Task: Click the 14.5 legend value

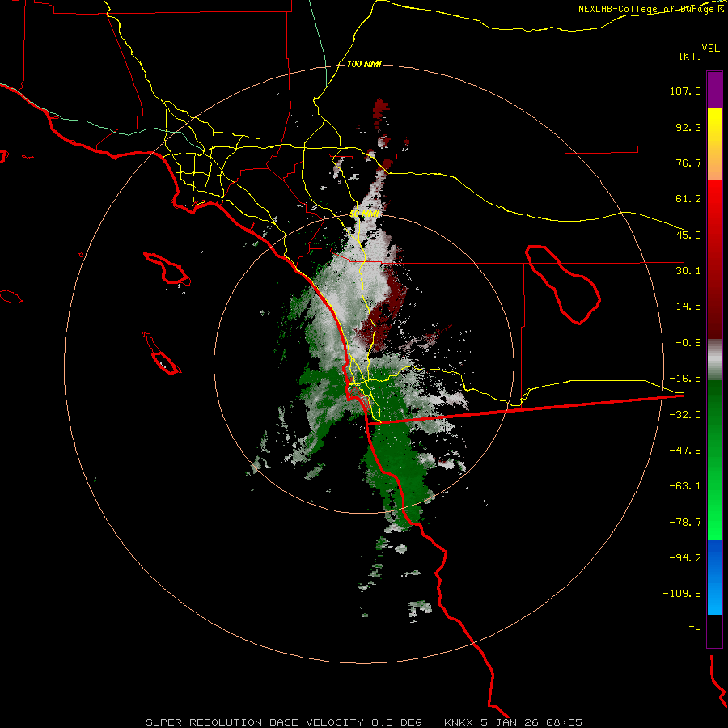Action: point(688,307)
